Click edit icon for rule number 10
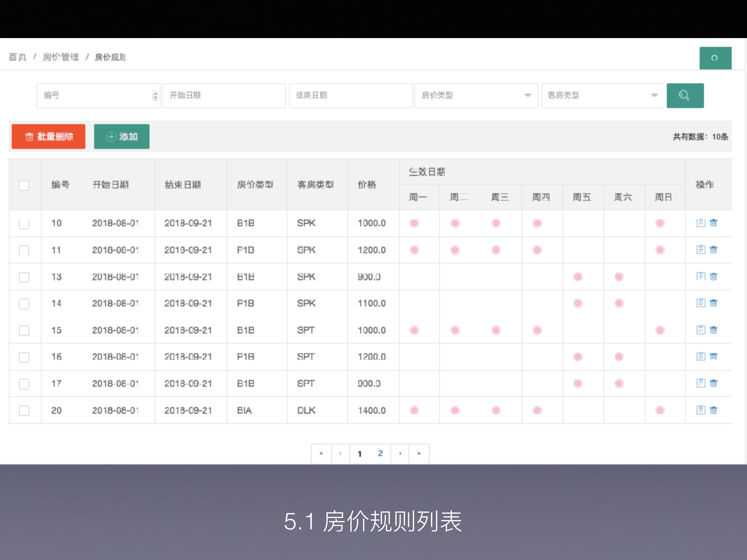 pyautogui.click(x=701, y=223)
